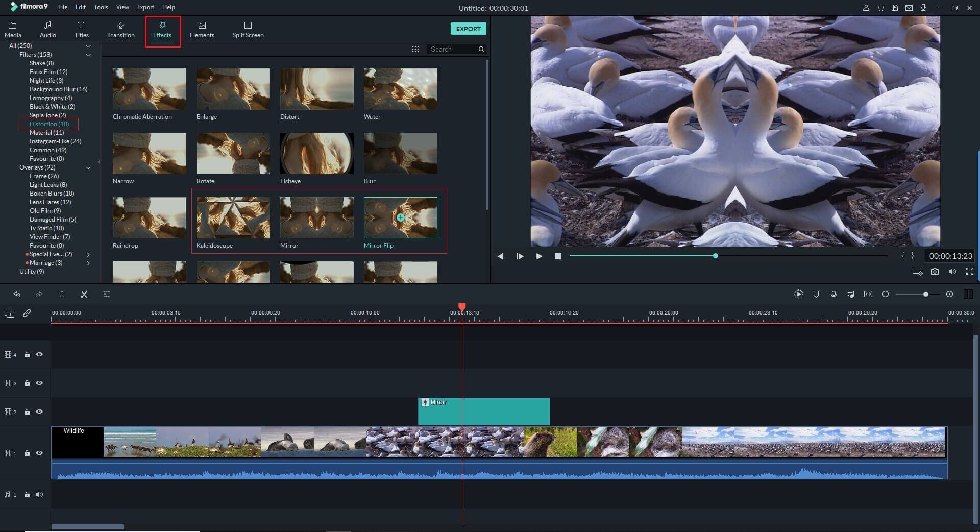Enter fullscreen preview

[970, 272]
